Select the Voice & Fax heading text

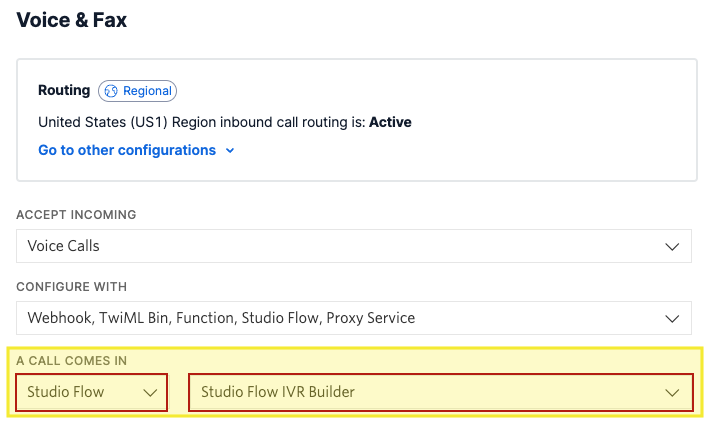click(72, 20)
